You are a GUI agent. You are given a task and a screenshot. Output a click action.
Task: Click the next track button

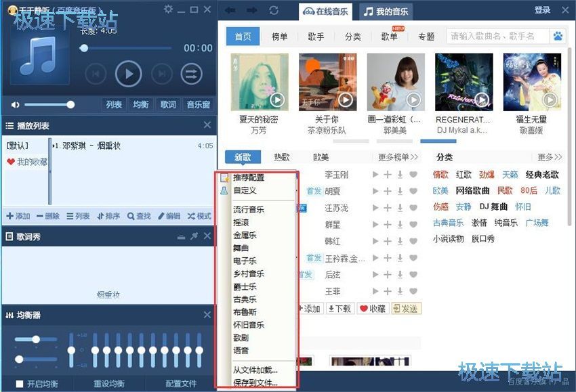tap(162, 74)
